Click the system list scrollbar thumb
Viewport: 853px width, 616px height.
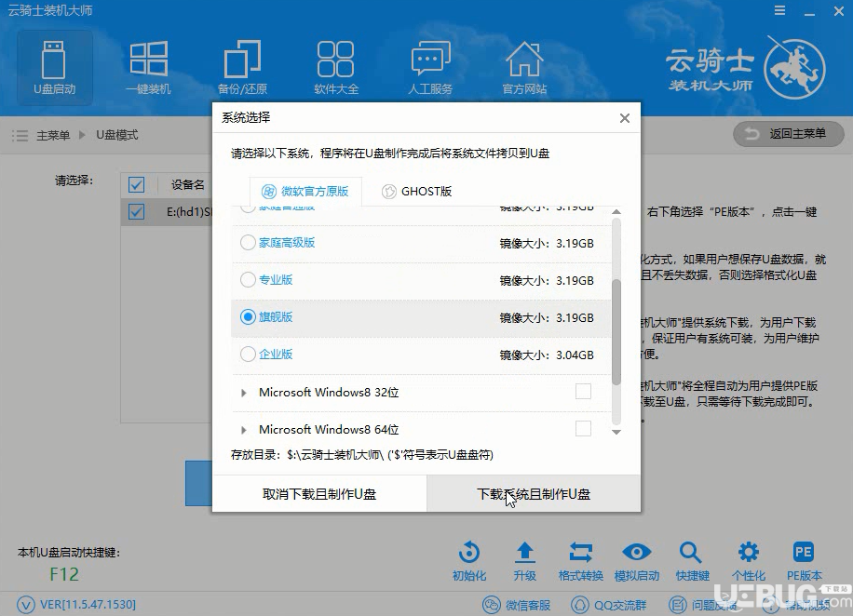pyautogui.click(x=616, y=332)
